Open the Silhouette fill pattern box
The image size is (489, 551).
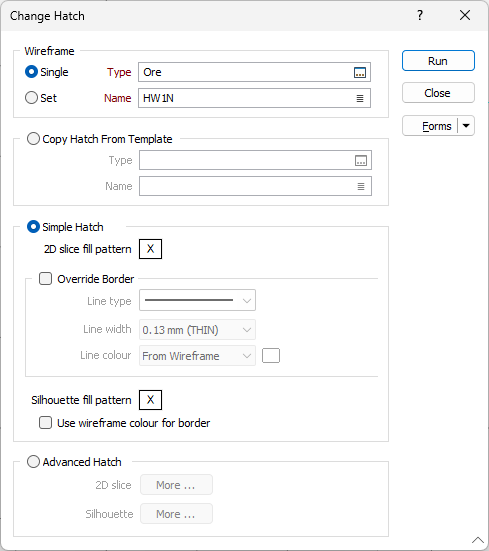tap(150, 400)
